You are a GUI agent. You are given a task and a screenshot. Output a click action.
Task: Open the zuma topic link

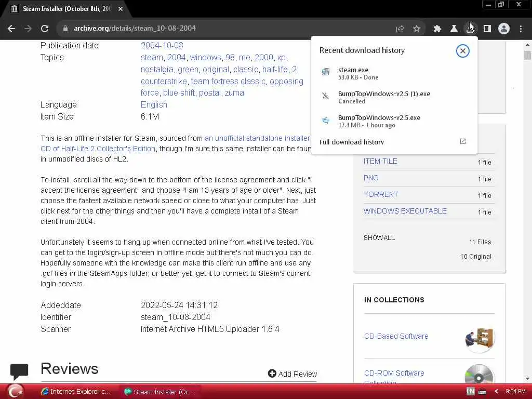click(x=234, y=92)
